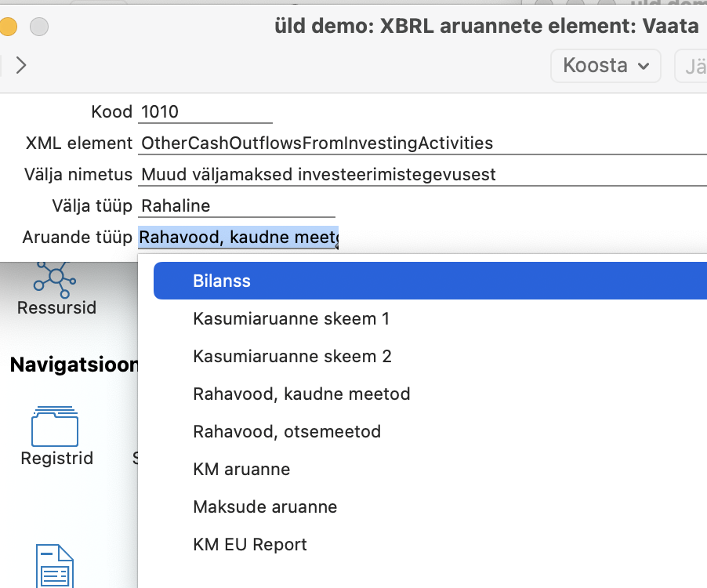
Task: Choose Kasumiaruanne skeem 1 option
Action: click(x=291, y=318)
